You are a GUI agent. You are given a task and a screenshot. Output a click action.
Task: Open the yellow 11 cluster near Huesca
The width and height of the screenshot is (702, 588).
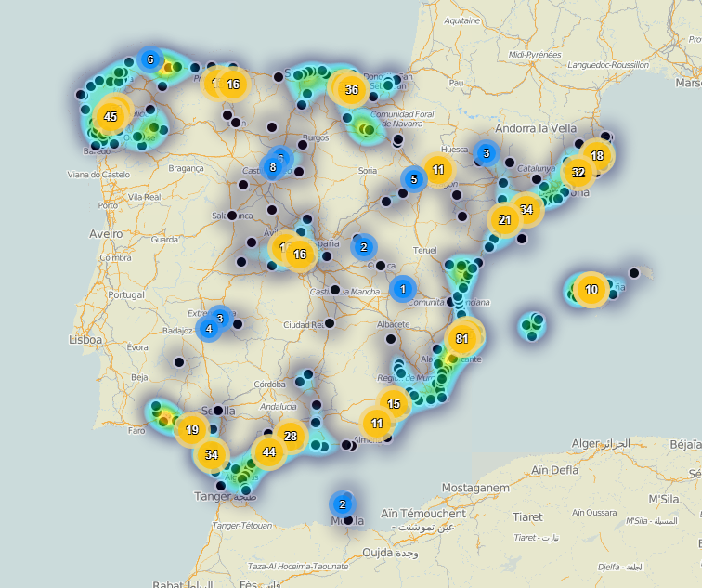[x=438, y=170]
